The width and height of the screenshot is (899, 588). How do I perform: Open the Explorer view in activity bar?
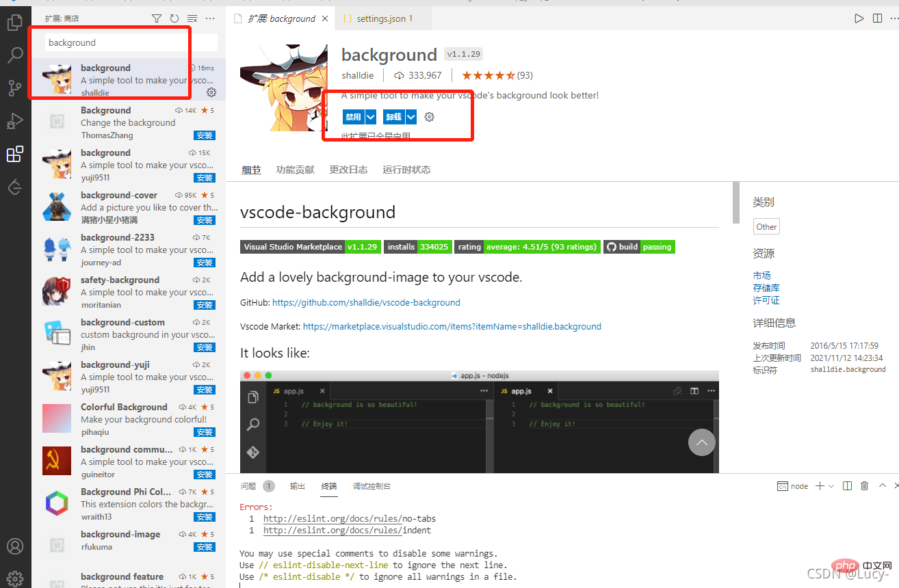coord(14,23)
